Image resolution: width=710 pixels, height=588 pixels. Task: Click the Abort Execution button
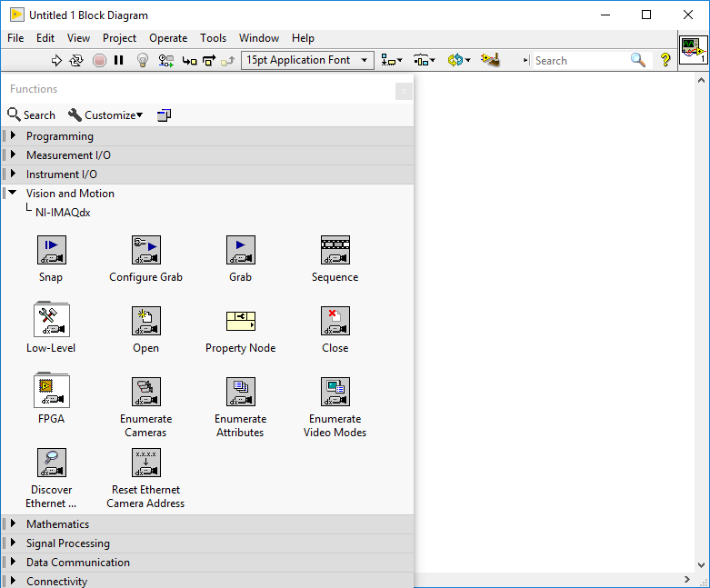[99, 60]
